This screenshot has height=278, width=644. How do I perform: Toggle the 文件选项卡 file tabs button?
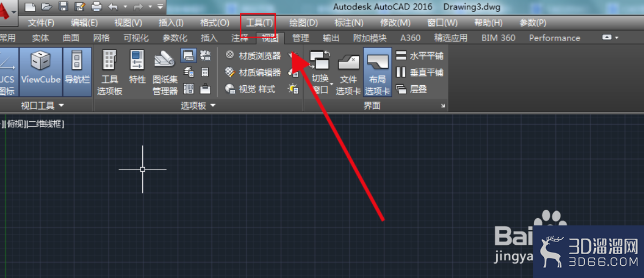[x=348, y=73]
